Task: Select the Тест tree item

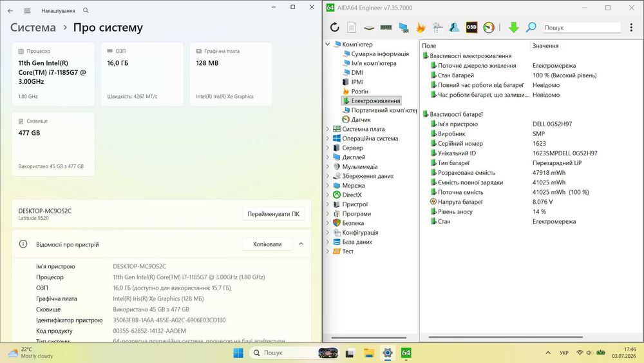Action: [348, 251]
